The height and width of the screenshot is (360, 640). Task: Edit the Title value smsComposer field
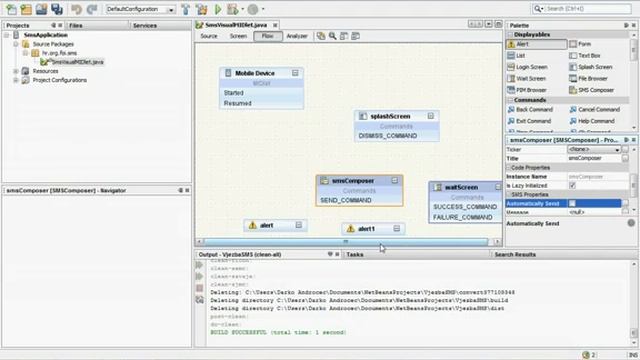click(594, 158)
